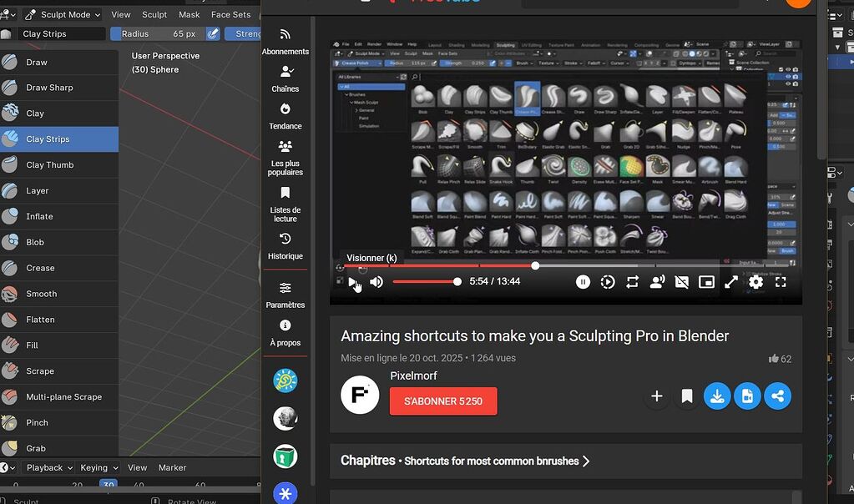854x504 pixels.
Task: Open timeline View menu
Action: tap(137, 467)
